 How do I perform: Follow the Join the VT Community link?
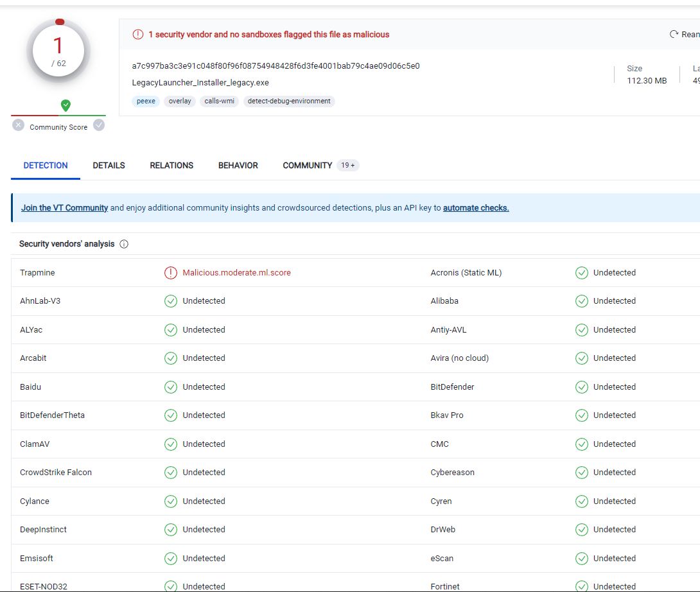pyautogui.click(x=65, y=208)
